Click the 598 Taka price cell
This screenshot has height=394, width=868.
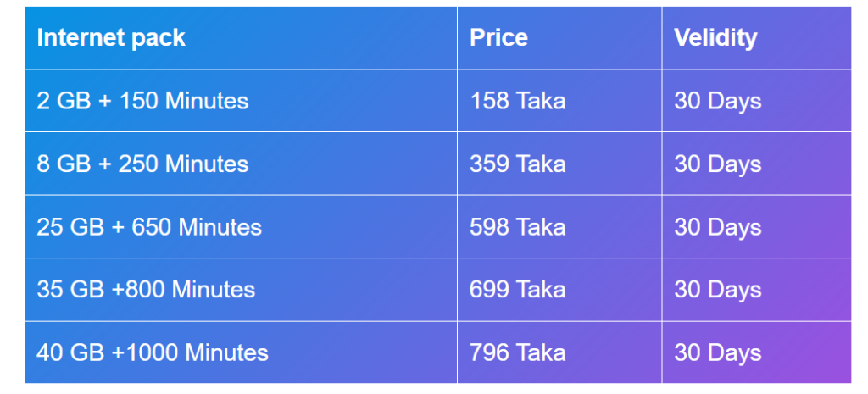518,227
